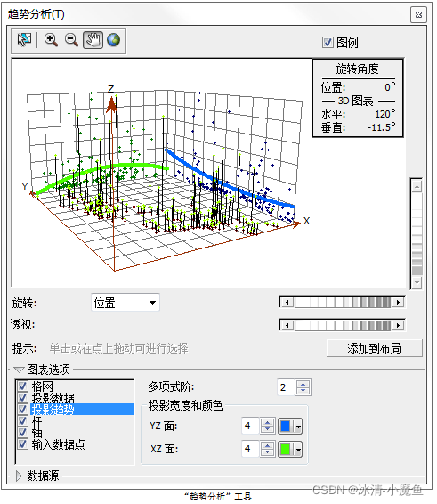
Task: Click down arrow of vertical scrollbar
Action: pos(417,282)
